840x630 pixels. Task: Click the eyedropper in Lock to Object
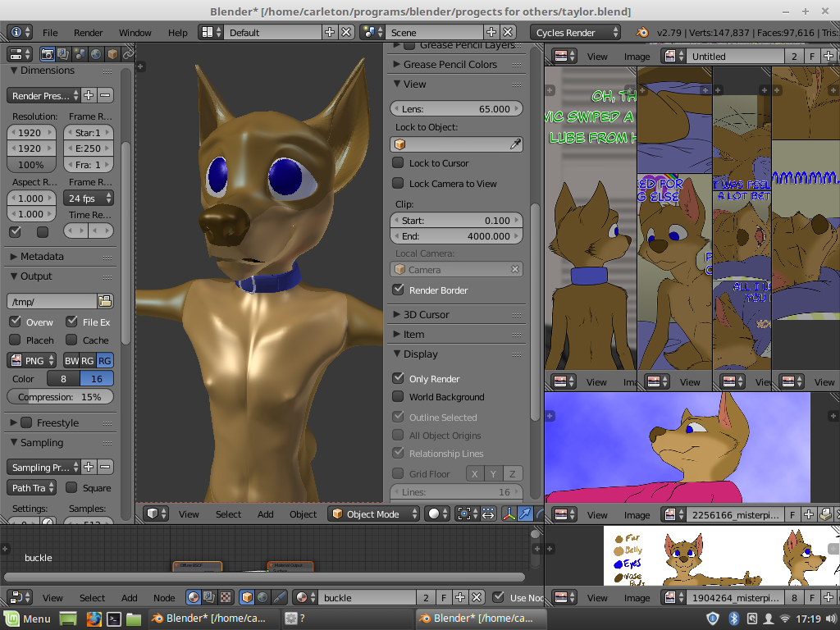pos(515,144)
